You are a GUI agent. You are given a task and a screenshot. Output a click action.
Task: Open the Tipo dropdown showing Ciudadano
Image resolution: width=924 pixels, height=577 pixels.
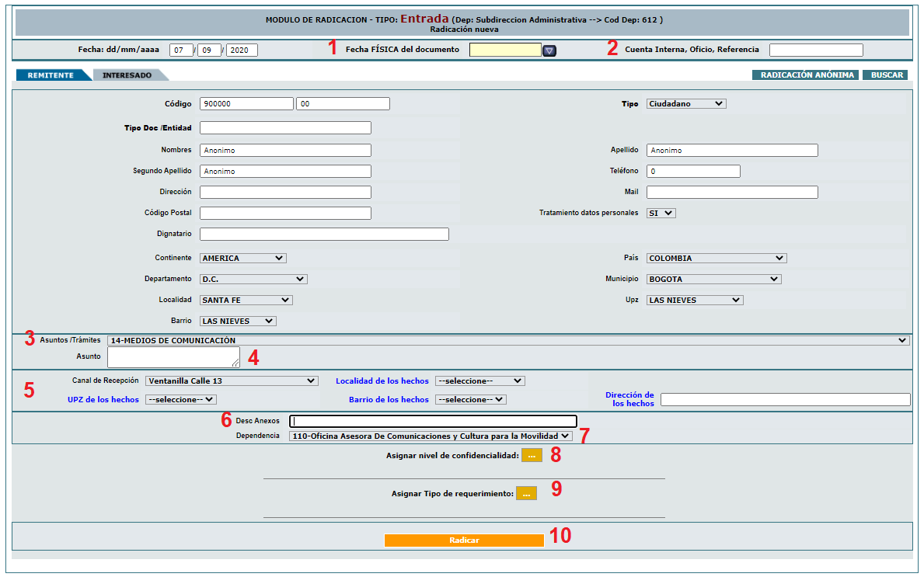click(686, 103)
